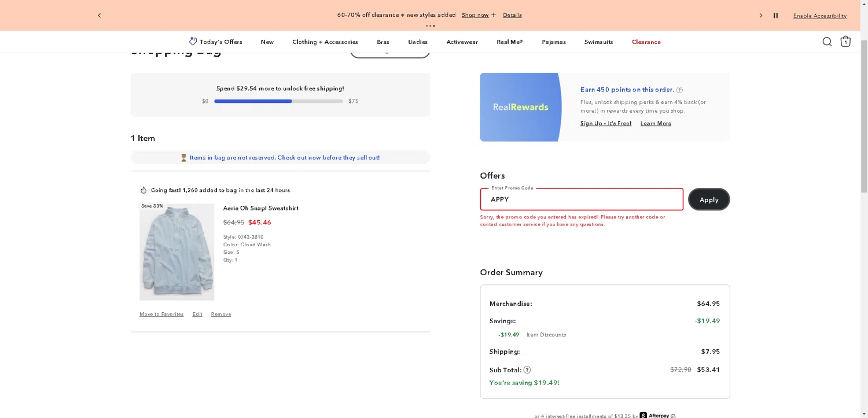Open the Bras menu
This screenshot has height=418, width=868.
point(383,42)
